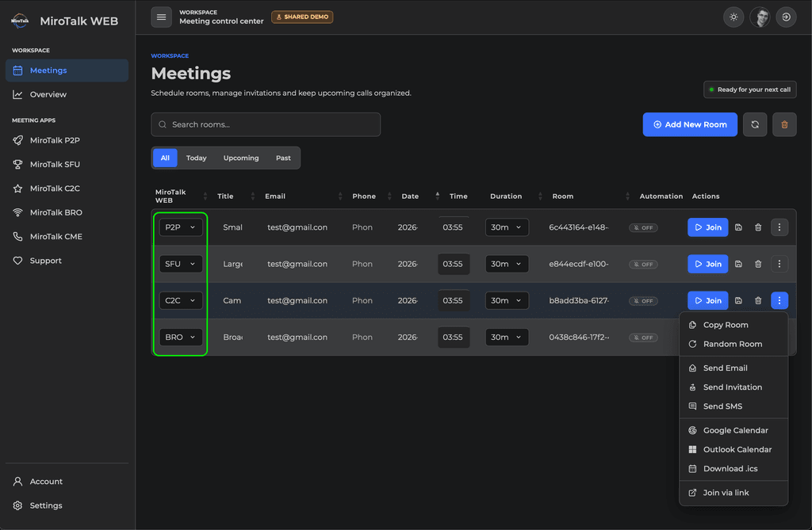Open 30m duration dropdown in C2C row
This screenshot has width=812, height=530.
click(x=507, y=300)
